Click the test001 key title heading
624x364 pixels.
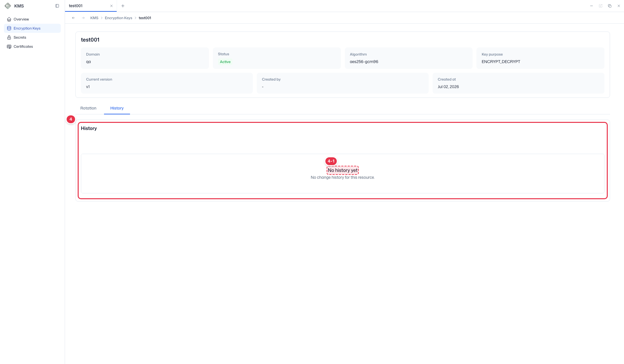coord(90,40)
